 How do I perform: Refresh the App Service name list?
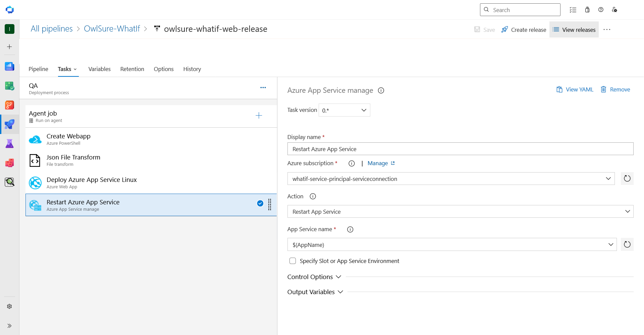click(627, 245)
